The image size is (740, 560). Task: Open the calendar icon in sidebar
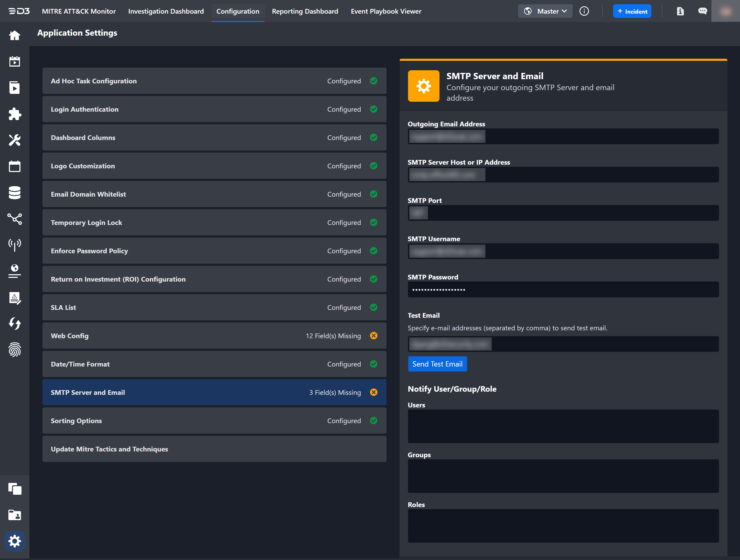[x=14, y=166]
